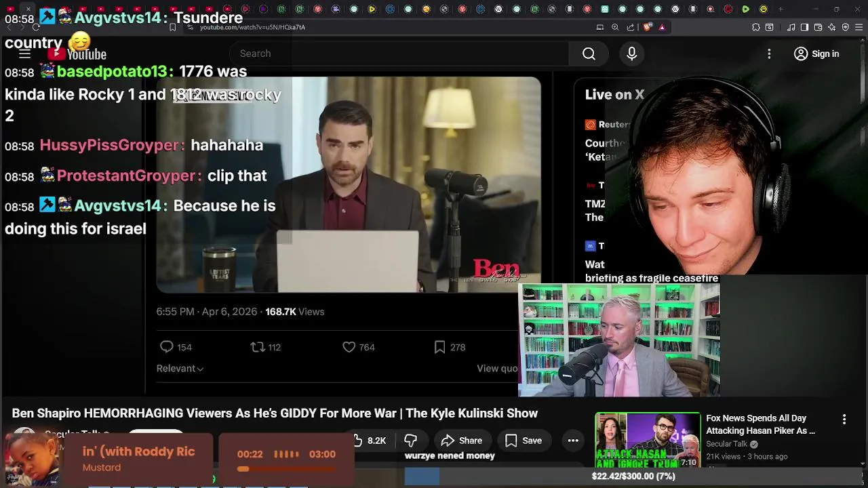Play the embedded Ben Shapiro tweet video
Image resolution: width=868 pixels, height=488 pixels.
click(349, 185)
